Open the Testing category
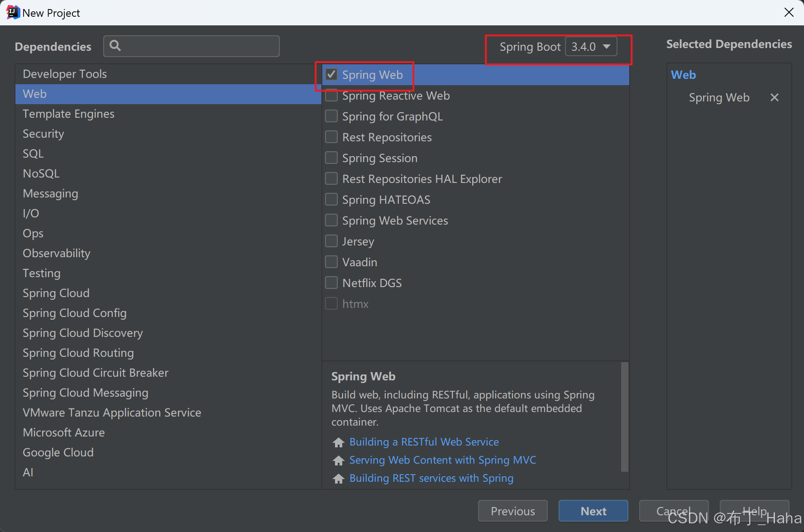Image resolution: width=804 pixels, height=532 pixels. click(x=168, y=273)
